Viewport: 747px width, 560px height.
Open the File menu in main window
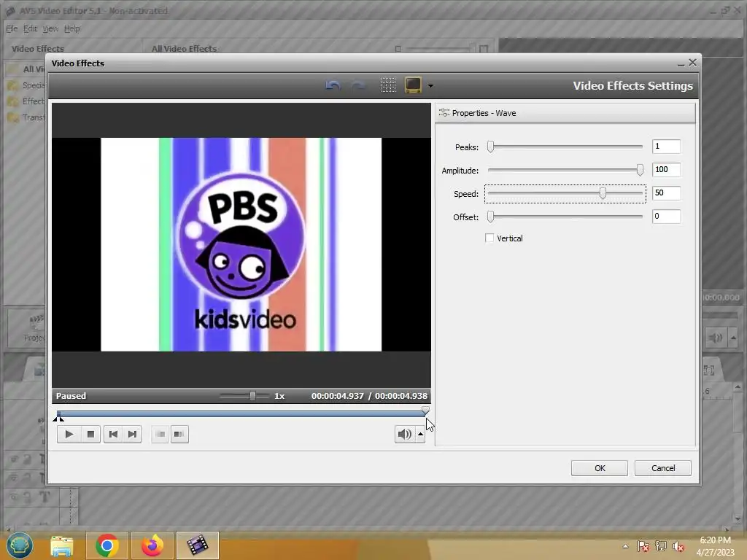click(12, 28)
